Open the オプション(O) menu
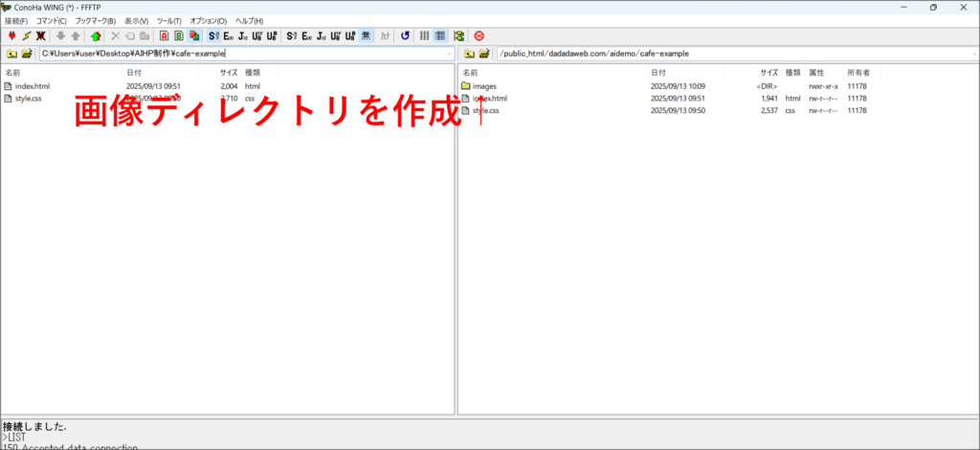Screen dimensions: 980x450 [x=208, y=20]
